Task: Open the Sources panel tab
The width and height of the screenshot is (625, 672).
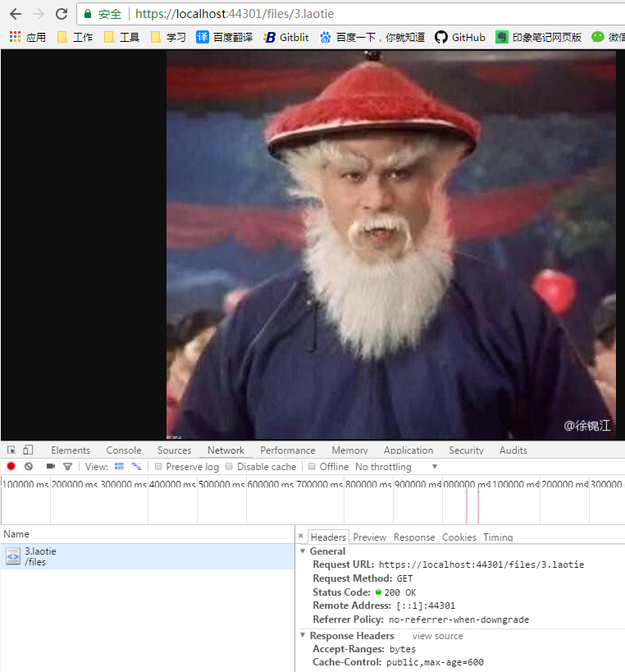Action: tap(175, 450)
